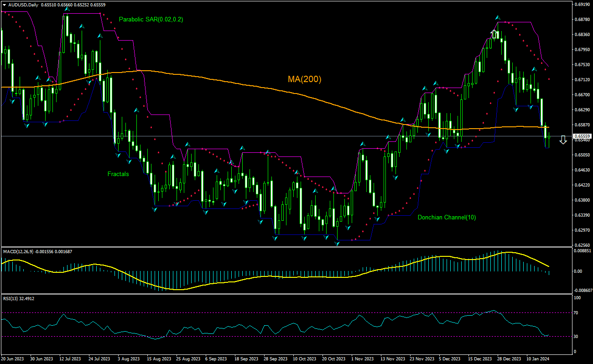593x364 pixels.
Task: Toggle the MACD(12,26,9) indicator label
Action: [x=20, y=251]
